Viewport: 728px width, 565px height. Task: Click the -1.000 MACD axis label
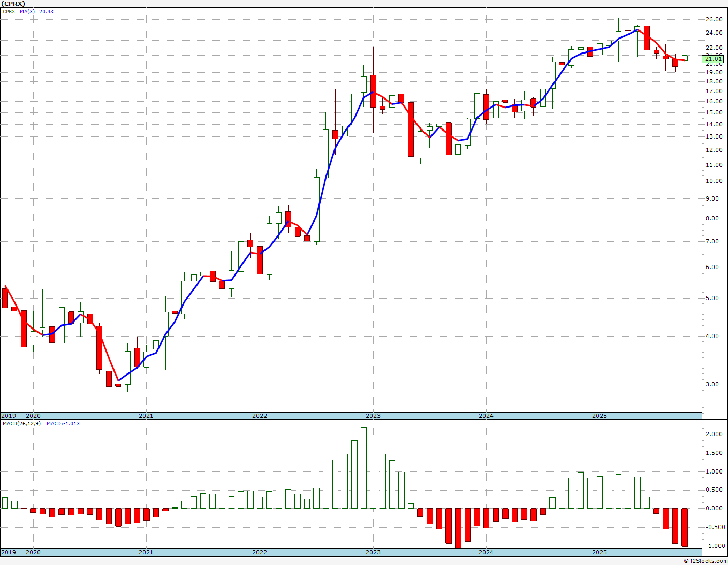pyautogui.click(x=714, y=546)
